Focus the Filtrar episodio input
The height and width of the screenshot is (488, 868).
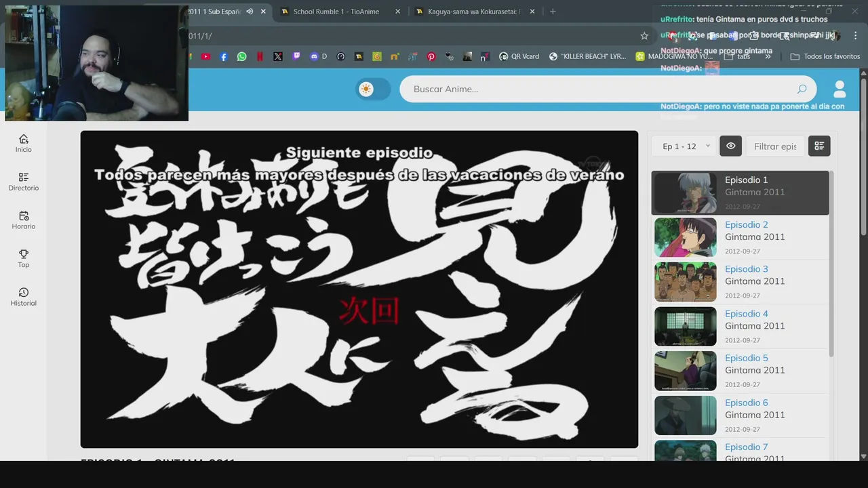[775, 146]
